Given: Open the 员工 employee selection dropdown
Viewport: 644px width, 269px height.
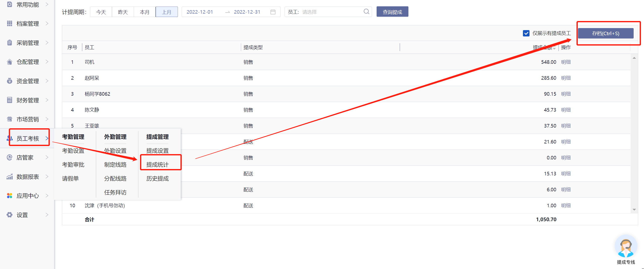Looking at the screenshot, I should click(328, 12).
